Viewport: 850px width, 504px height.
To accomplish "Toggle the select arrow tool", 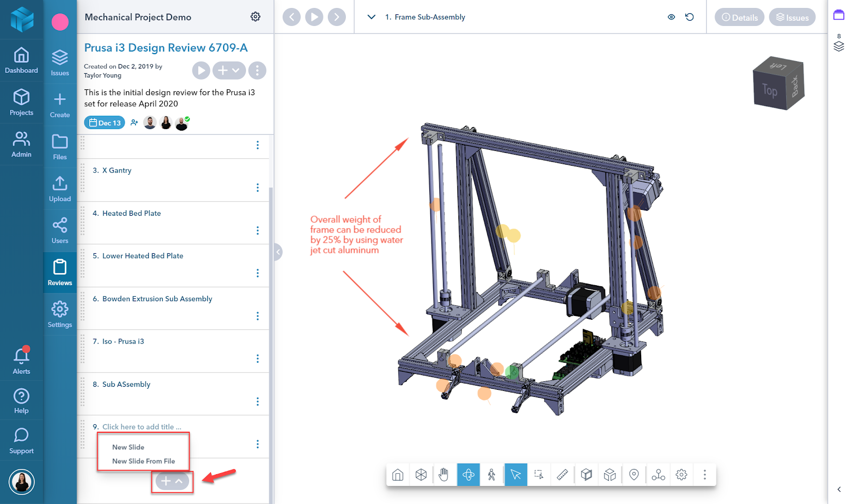I will 516,475.
